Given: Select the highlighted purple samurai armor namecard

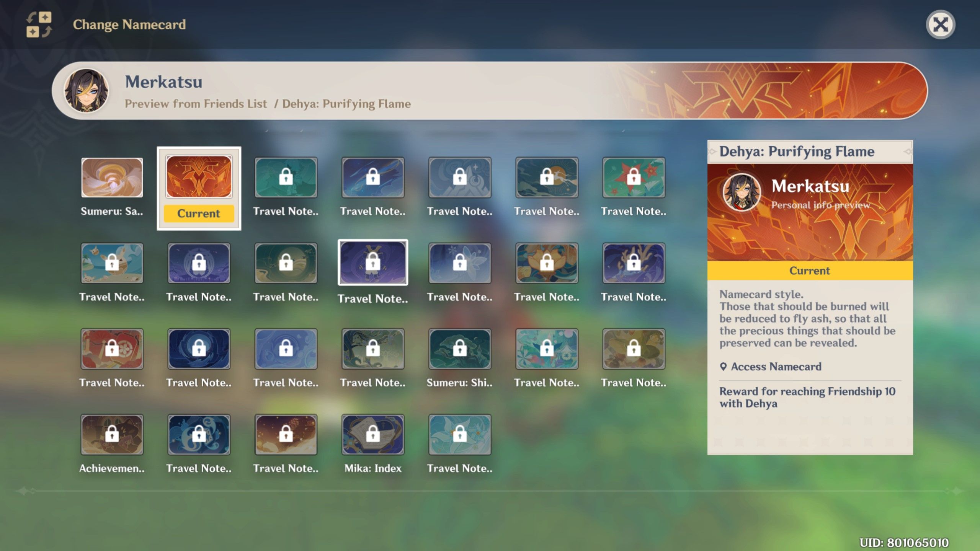Looking at the screenshot, I should [x=372, y=263].
